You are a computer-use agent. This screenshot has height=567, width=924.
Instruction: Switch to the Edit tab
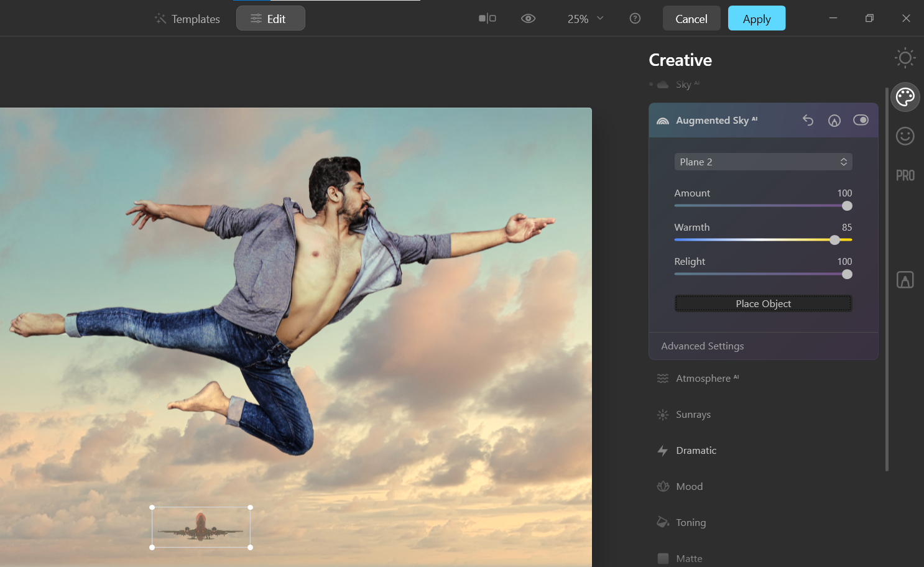point(270,19)
